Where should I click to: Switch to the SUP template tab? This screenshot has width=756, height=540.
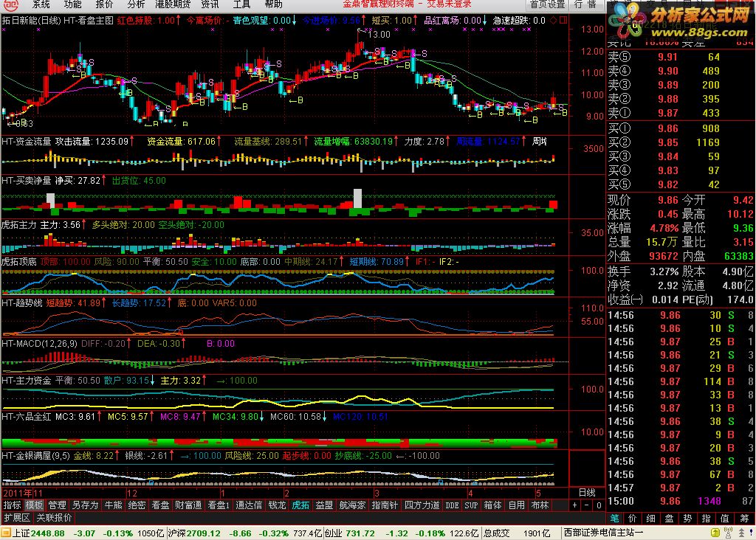(471, 505)
